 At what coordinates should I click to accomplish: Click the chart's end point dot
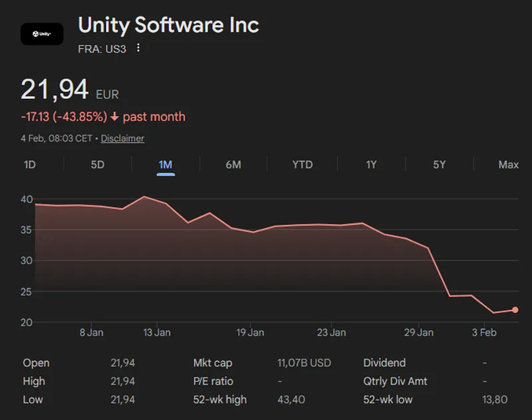tap(515, 310)
